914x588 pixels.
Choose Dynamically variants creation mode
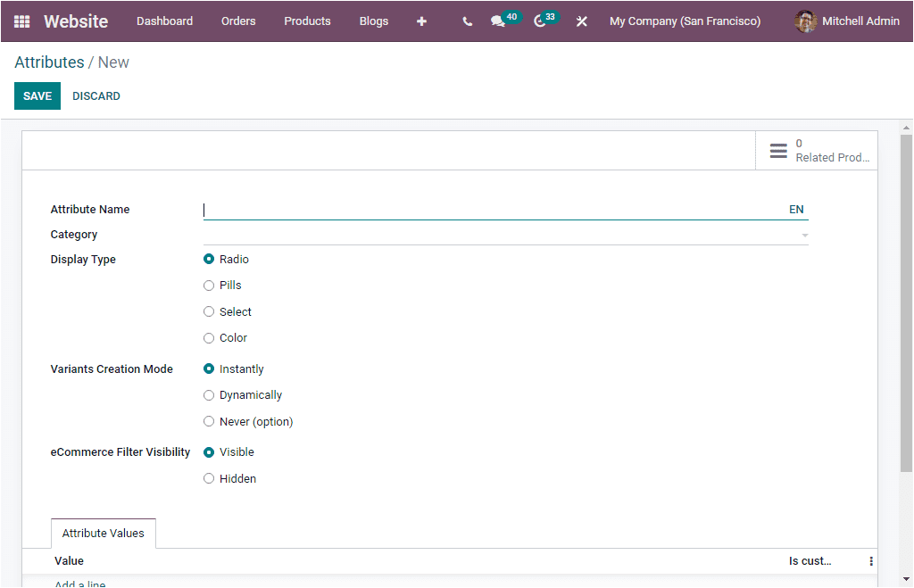point(208,395)
